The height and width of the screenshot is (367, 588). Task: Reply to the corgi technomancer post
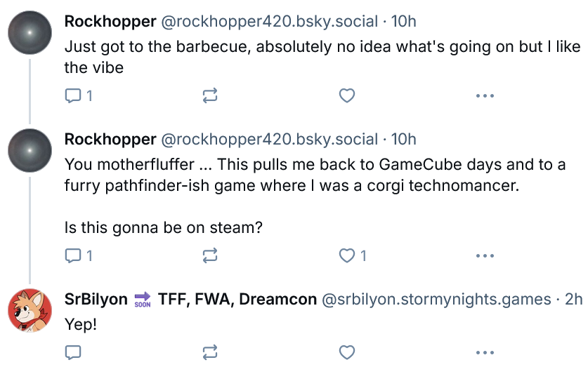pyautogui.click(x=79, y=255)
